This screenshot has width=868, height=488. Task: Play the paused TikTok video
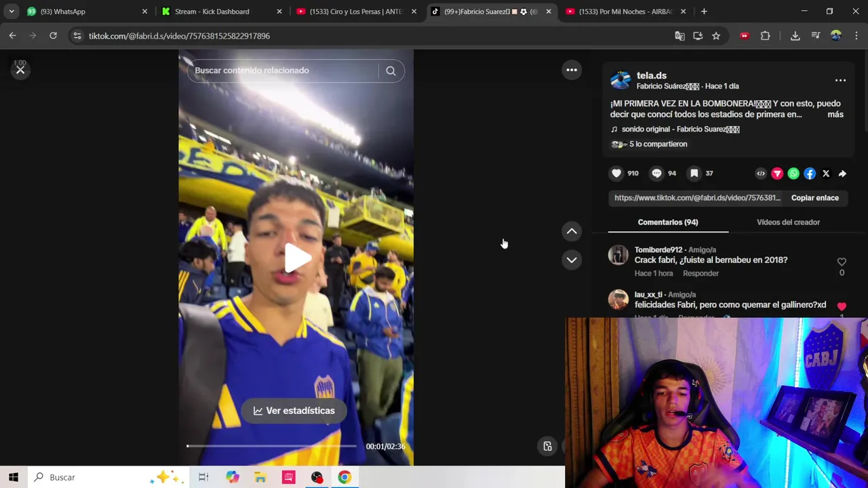[296, 258]
